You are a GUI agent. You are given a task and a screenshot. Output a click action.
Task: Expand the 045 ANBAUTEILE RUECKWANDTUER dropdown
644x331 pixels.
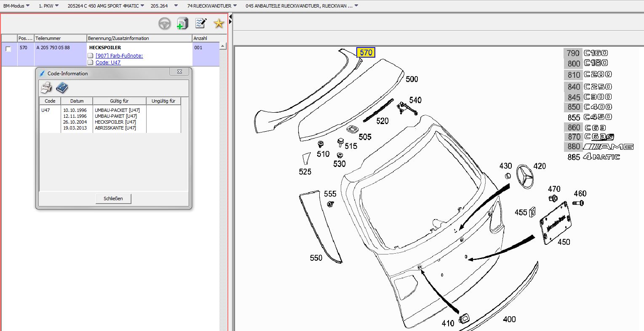302,6
